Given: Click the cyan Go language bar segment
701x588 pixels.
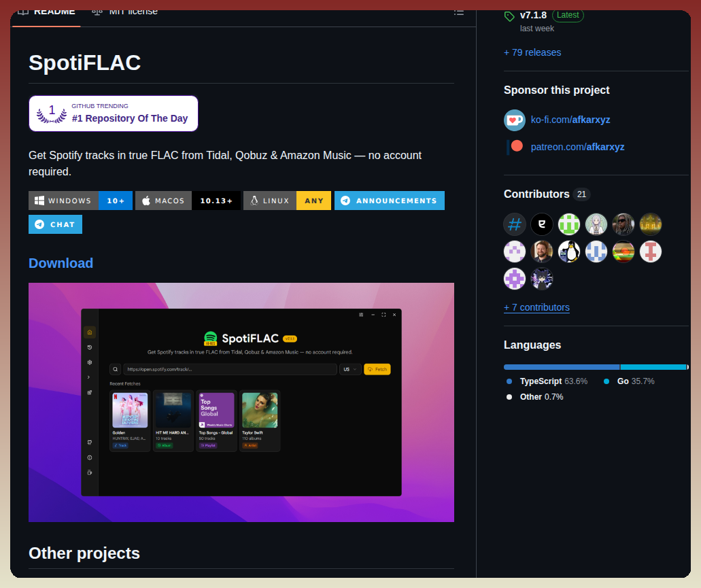Looking at the screenshot, I should point(653,367).
